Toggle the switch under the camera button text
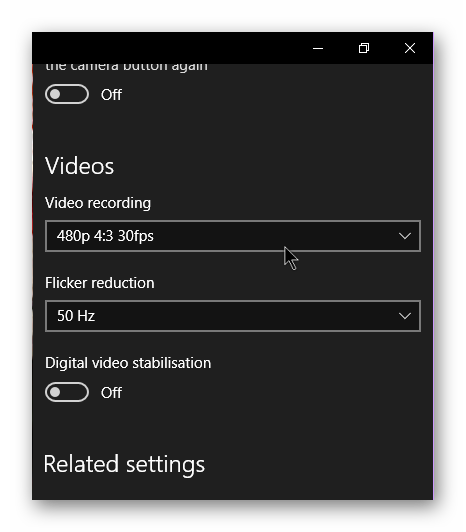Image resolution: width=466 pixels, height=532 pixels. 67,94
